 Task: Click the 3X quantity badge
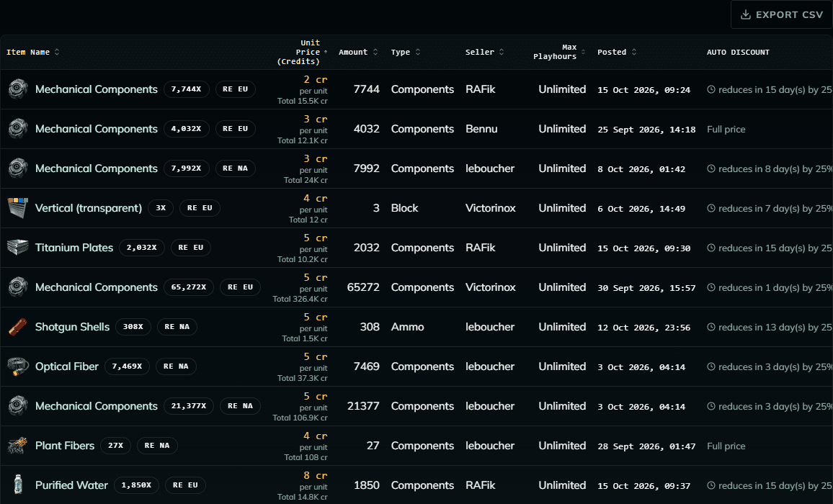pos(161,208)
